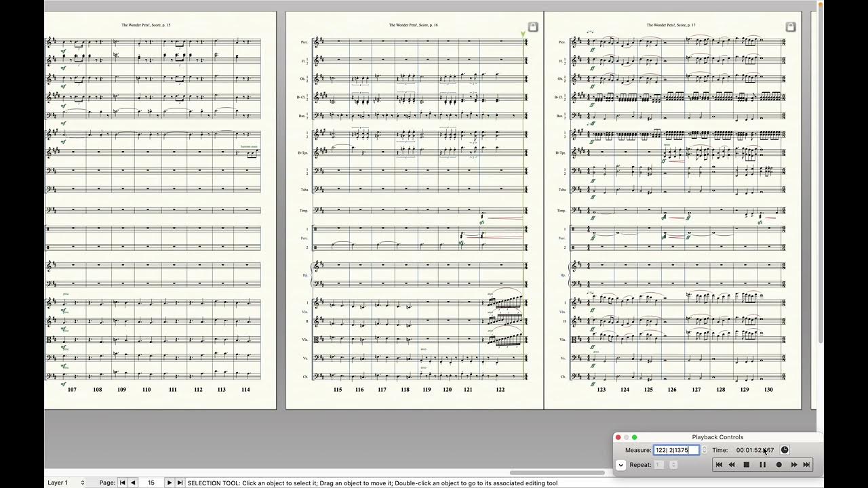Jump playback to the end
868x488 pixels.
806,465
